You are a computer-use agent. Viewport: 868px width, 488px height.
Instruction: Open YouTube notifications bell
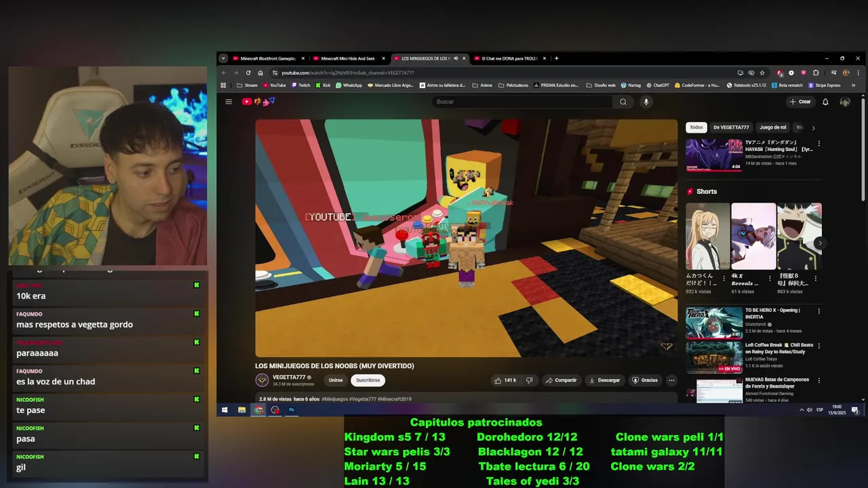825,102
